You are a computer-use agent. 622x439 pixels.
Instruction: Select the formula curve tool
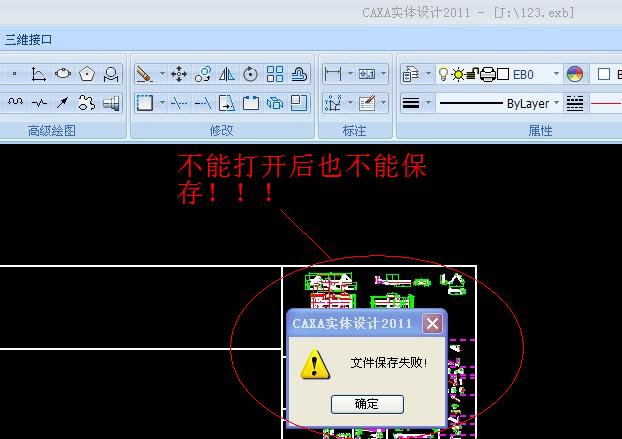coord(38,74)
